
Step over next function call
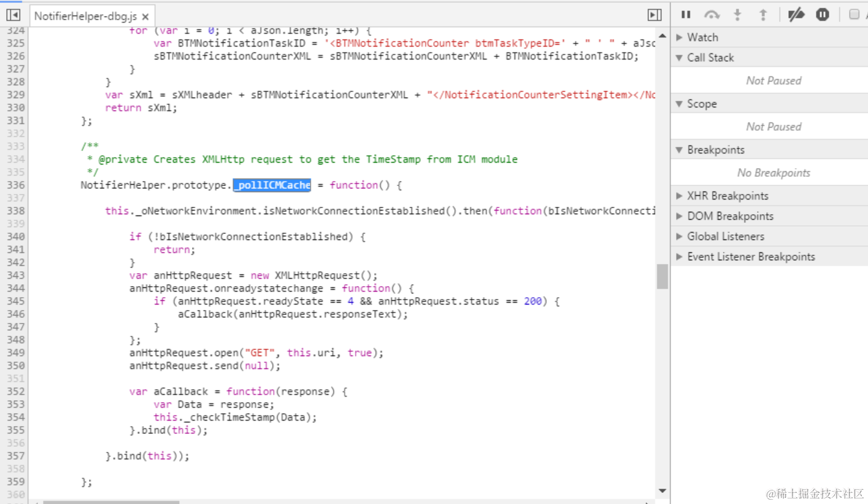point(712,15)
